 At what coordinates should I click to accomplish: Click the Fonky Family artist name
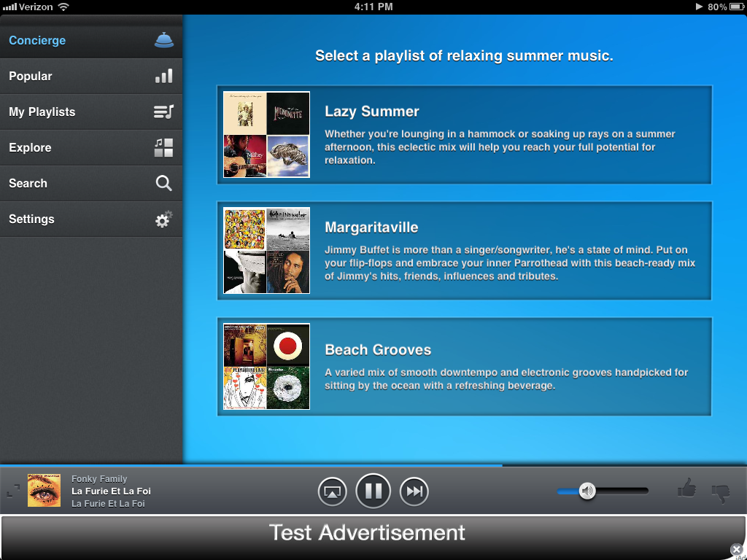pyautogui.click(x=99, y=479)
